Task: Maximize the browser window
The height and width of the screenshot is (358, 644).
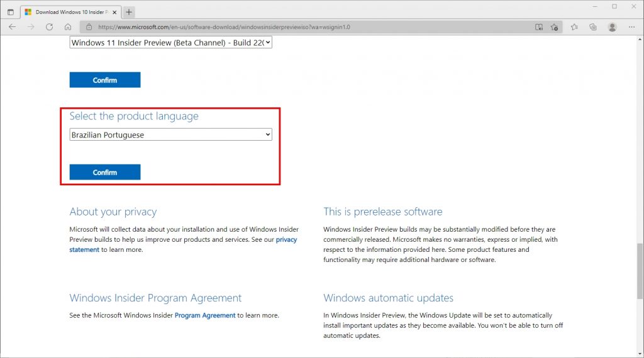Action: tap(614, 6)
